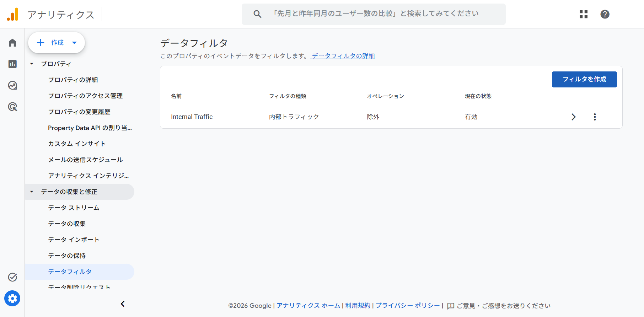Open the Reports bar chart icon
Image resolution: width=644 pixels, height=317 pixels.
[x=12, y=64]
